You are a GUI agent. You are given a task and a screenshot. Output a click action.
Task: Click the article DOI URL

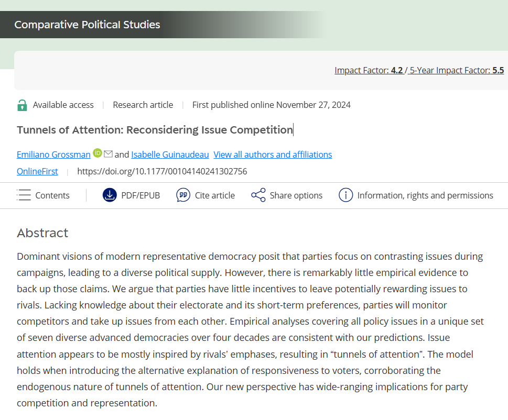coord(162,171)
